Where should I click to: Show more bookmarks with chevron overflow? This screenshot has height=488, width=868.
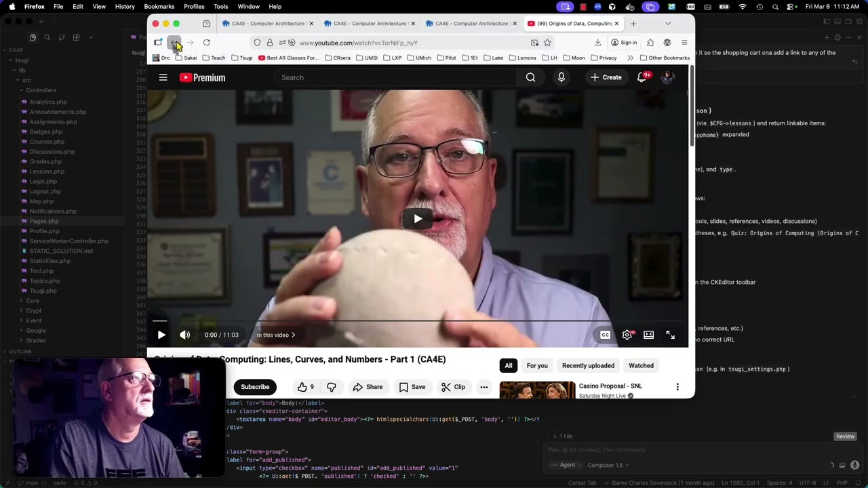coord(630,58)
